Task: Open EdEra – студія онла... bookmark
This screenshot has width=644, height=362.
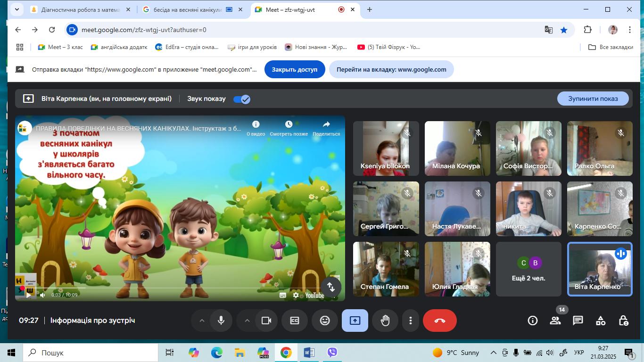Action: 187,47
